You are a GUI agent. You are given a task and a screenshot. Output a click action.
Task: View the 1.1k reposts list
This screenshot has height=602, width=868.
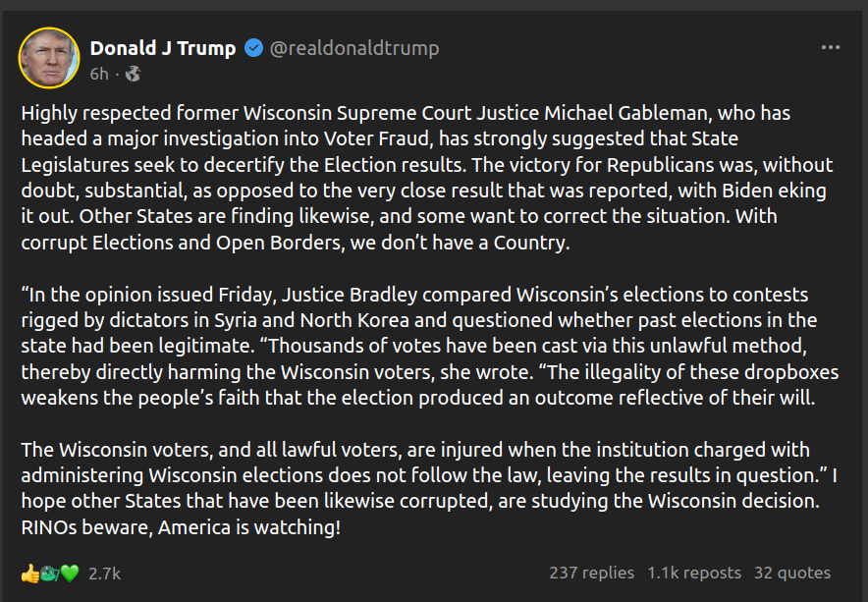coord(694,573)
